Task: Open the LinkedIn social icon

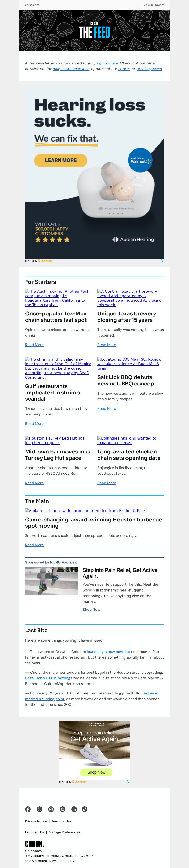Action: [x=74, y=809]
